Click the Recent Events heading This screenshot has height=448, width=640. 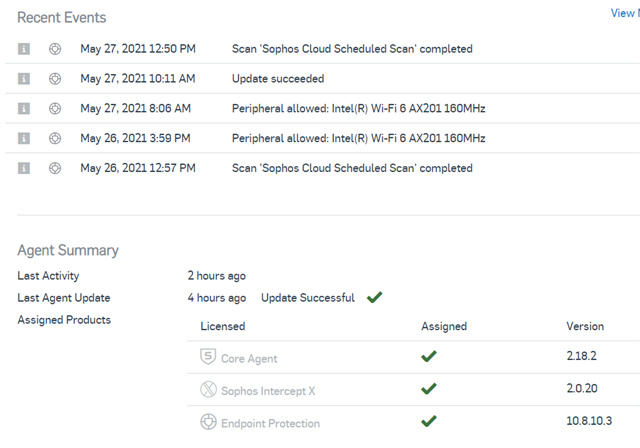click(62, 18)
